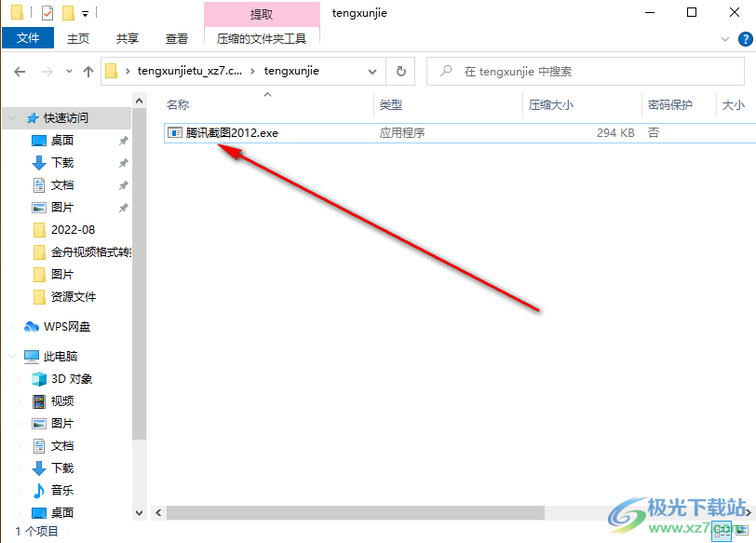Expand the 3D 对象 tree node

pos(20,379)
